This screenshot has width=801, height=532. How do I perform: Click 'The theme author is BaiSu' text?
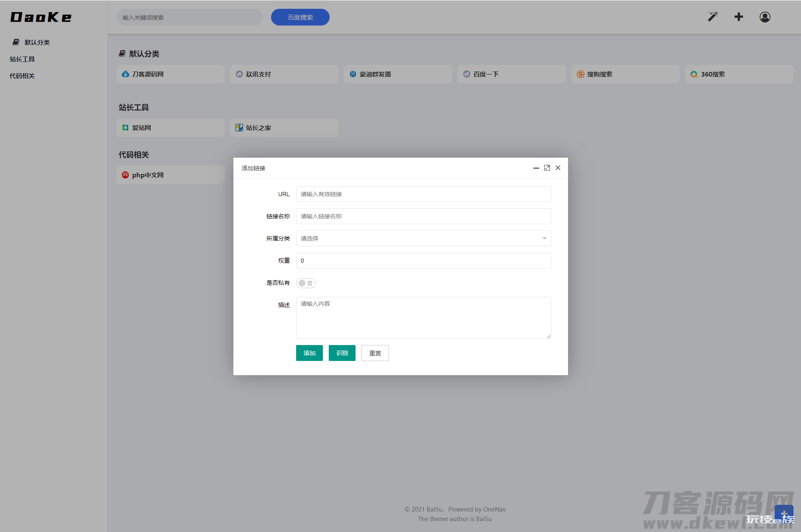(x=455, y=519)
